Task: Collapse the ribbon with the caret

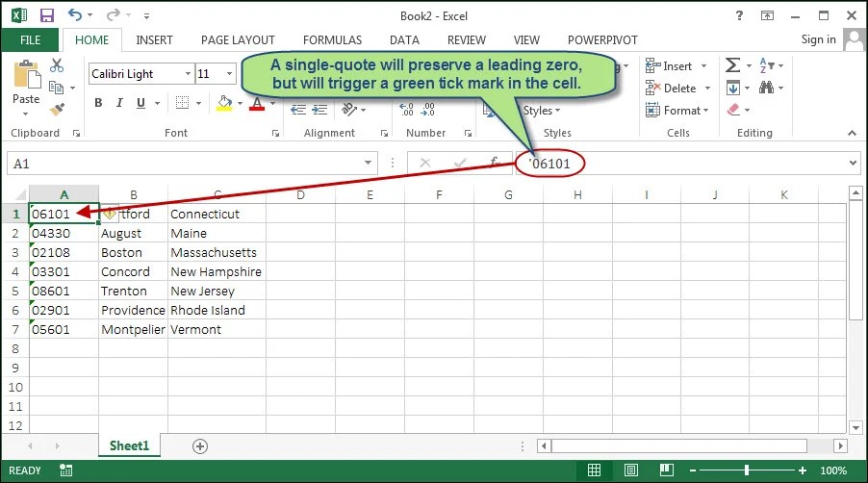Action: tap(852, 133)
